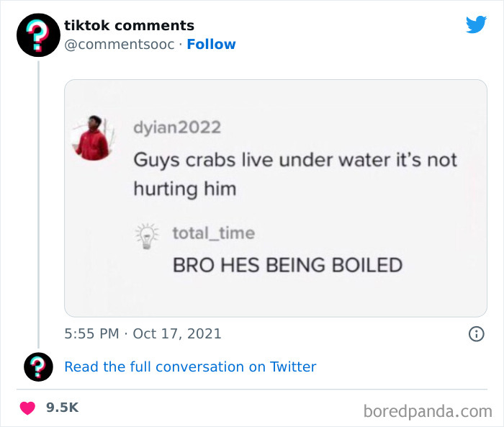Image resolution: width=504 pixels, height=427 pixels.
Task: Click the tiktok comments profile avatar
Action: [x=38, y=35]
